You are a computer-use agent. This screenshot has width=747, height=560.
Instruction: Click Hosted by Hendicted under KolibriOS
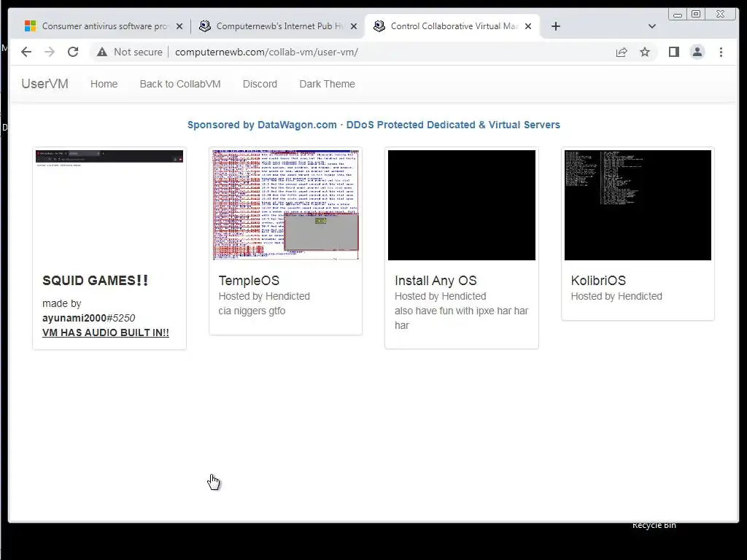(x=616, y=296)
